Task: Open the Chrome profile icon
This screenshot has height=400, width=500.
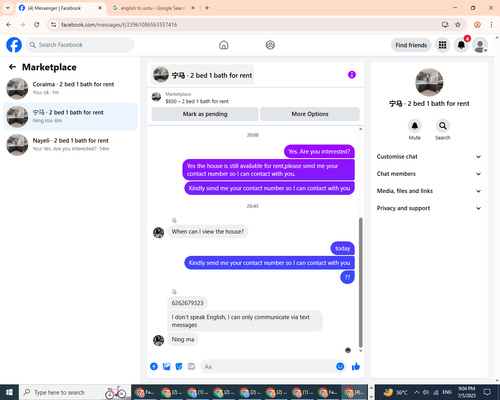Action: click(477, 24)
